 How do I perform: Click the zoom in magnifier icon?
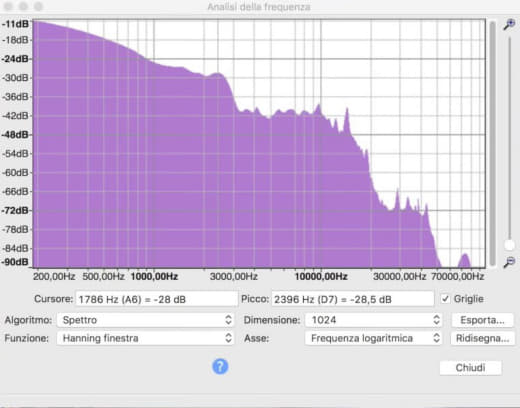point(509,24)
